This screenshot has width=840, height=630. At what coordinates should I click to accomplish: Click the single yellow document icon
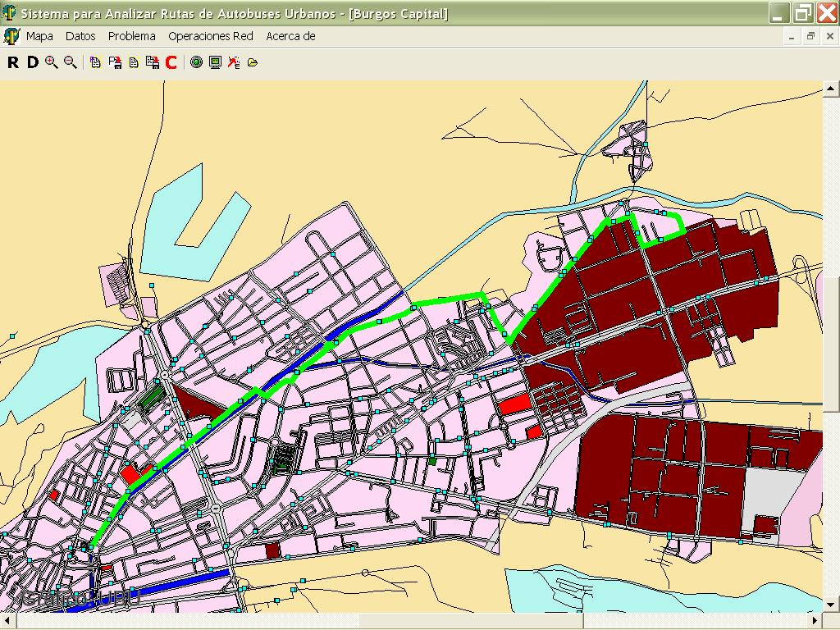pyautogui.click(x=134, y=62)
